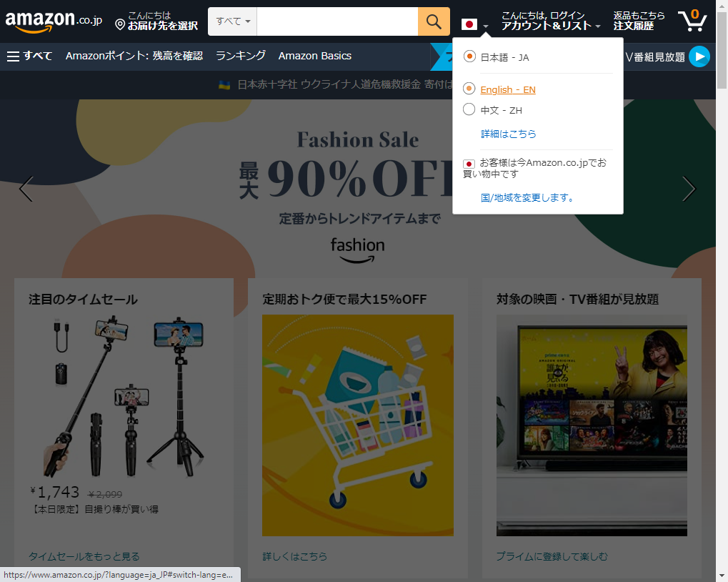Go to previous banner with left arrow
Image resolution: width=728 pixels, height=582 pixels.
26,189
